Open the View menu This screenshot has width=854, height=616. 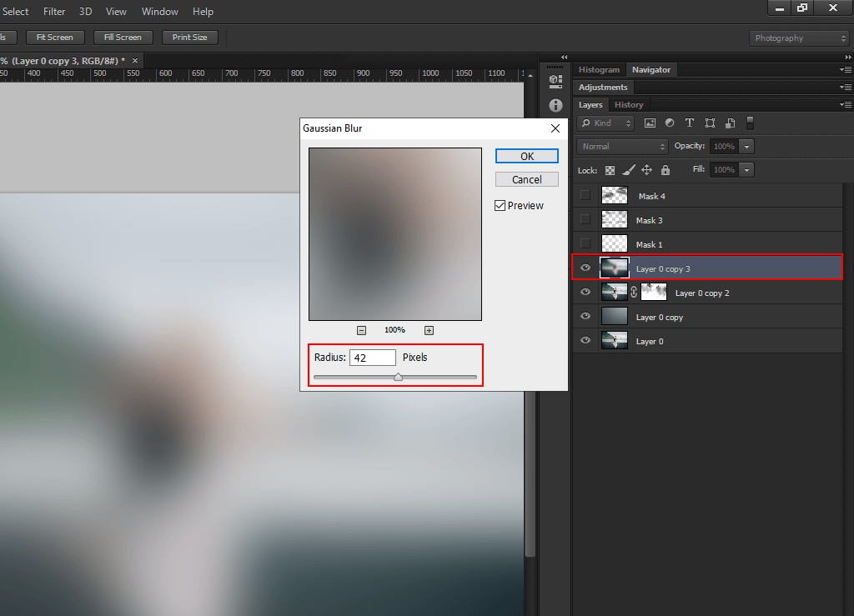click(116, 12)
